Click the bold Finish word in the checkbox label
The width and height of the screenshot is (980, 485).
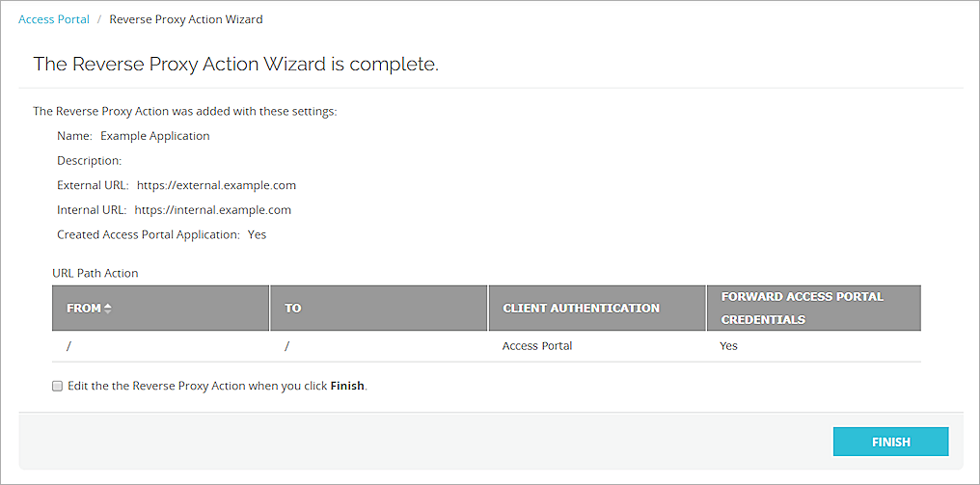[347, 386]
